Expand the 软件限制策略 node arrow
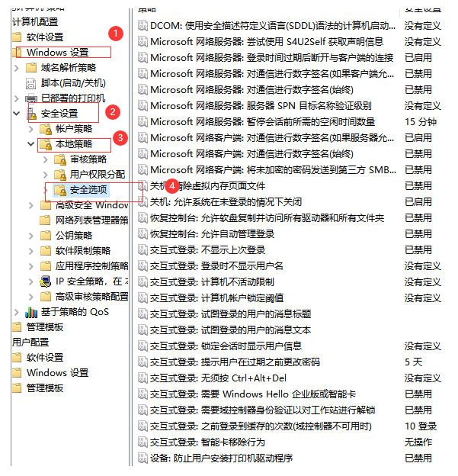Image resolution: width=458 pixels, height=476 pixels. (31, 250)
